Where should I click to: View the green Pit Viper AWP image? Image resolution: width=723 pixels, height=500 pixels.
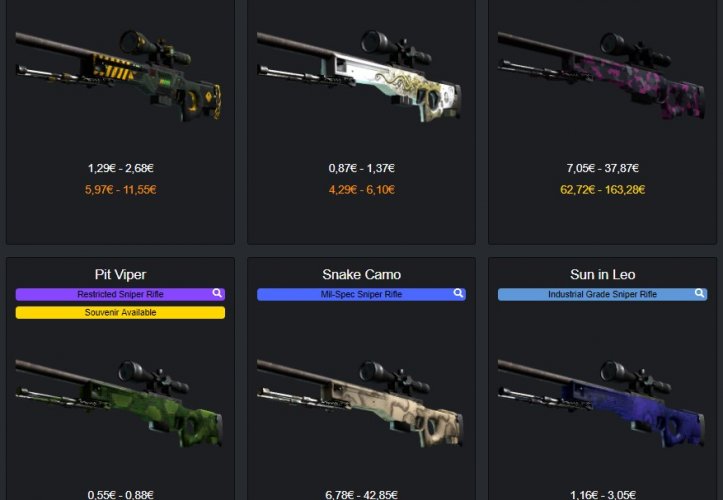[119, 403]
